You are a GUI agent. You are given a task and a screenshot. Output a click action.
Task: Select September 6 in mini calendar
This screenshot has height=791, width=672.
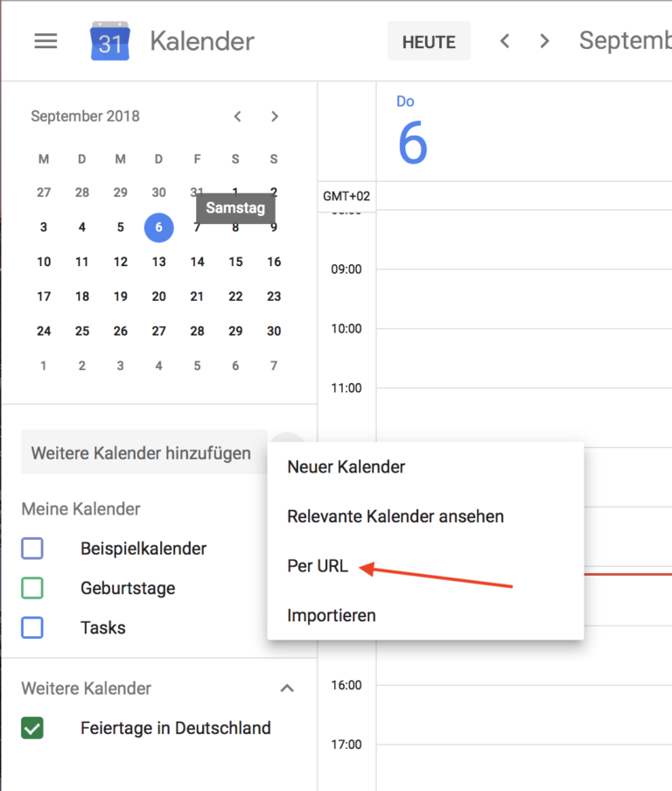point(158,227)
